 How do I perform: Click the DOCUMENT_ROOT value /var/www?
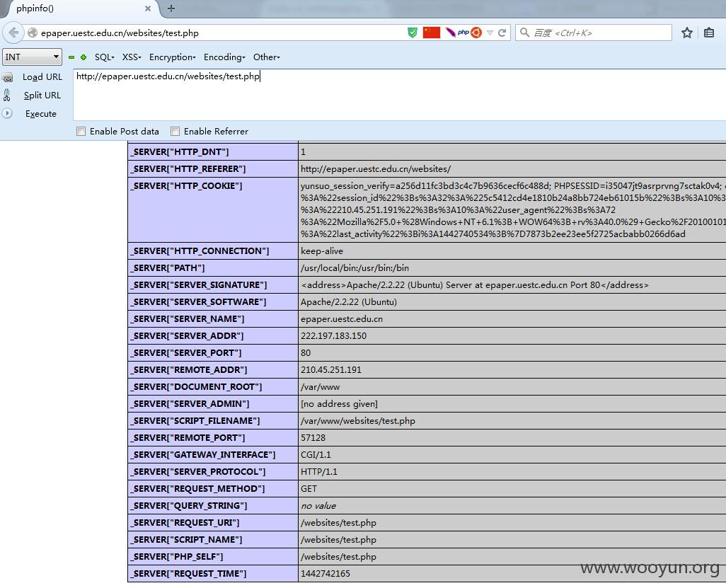click(x=320, y=387)
